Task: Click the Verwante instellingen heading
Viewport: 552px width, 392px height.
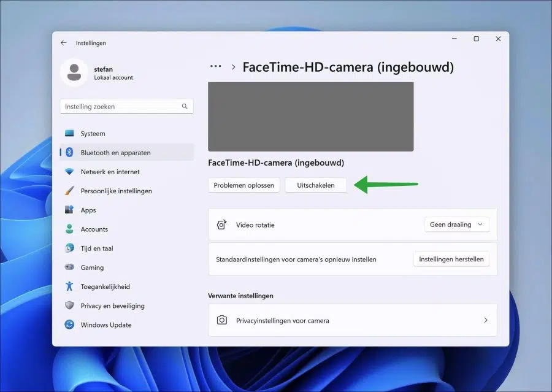Action: (240, 296)
